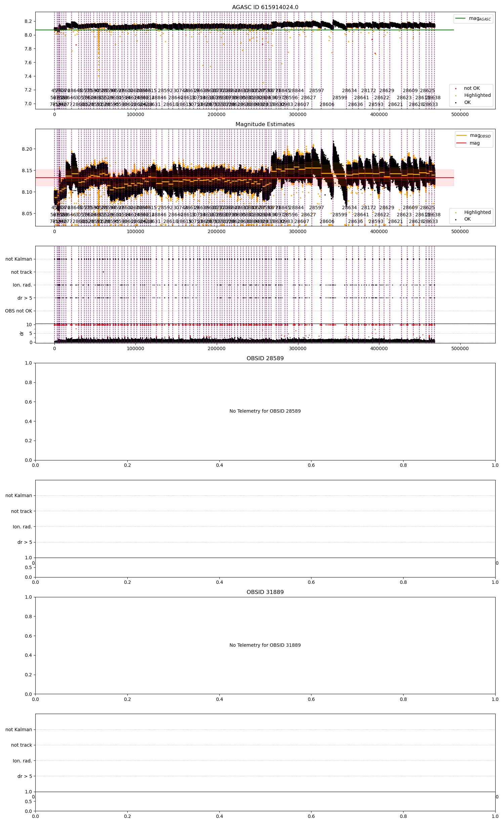
Task: Click the 10 tick on the dr axis
Action: pos(29,325)
